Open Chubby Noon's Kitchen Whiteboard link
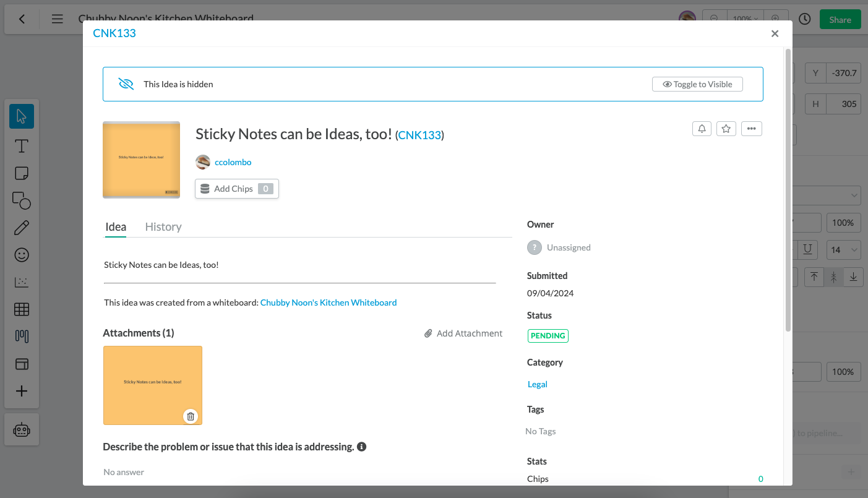 [x=329, y=303]
